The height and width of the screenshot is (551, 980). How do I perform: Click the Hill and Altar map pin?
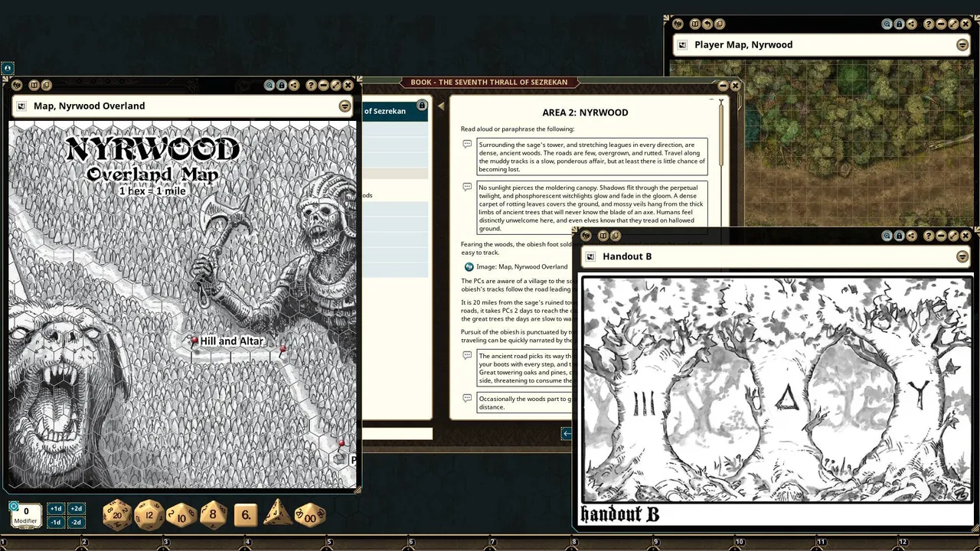(194, 340)
